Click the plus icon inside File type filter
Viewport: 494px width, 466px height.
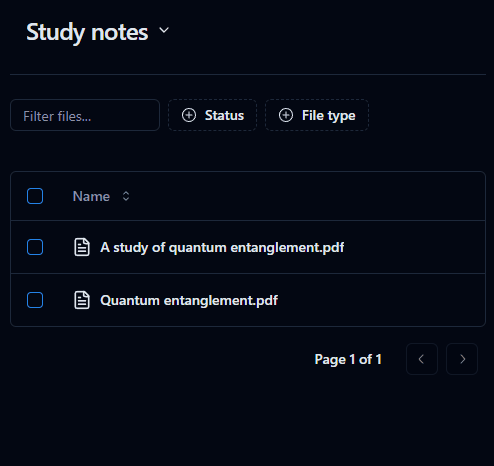pyautogui.click(x=286, y=115)
